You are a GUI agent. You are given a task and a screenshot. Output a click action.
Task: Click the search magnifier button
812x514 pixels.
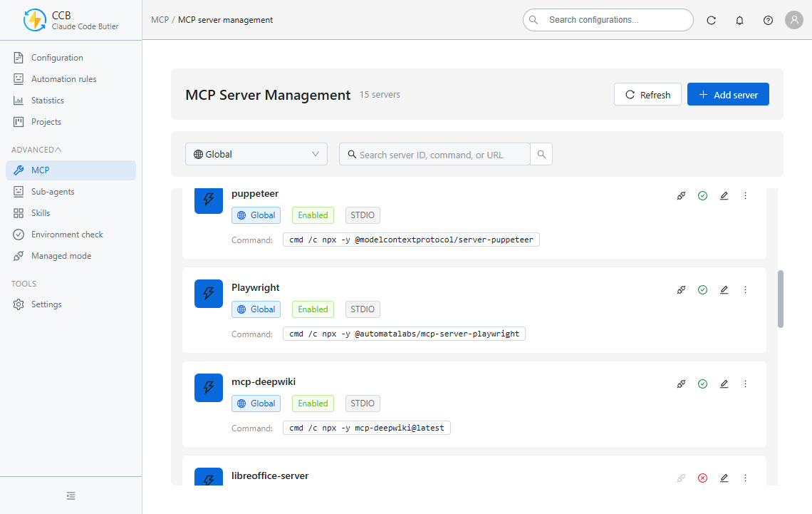click(x=541, y=155)
